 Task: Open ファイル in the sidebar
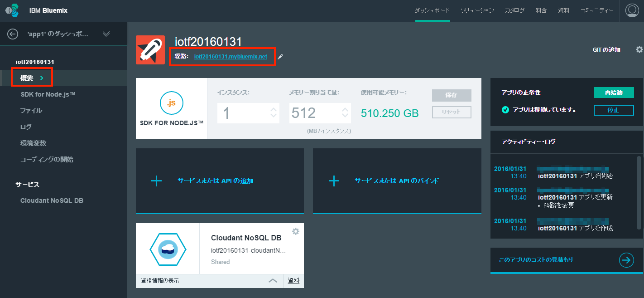coord(31,111)
